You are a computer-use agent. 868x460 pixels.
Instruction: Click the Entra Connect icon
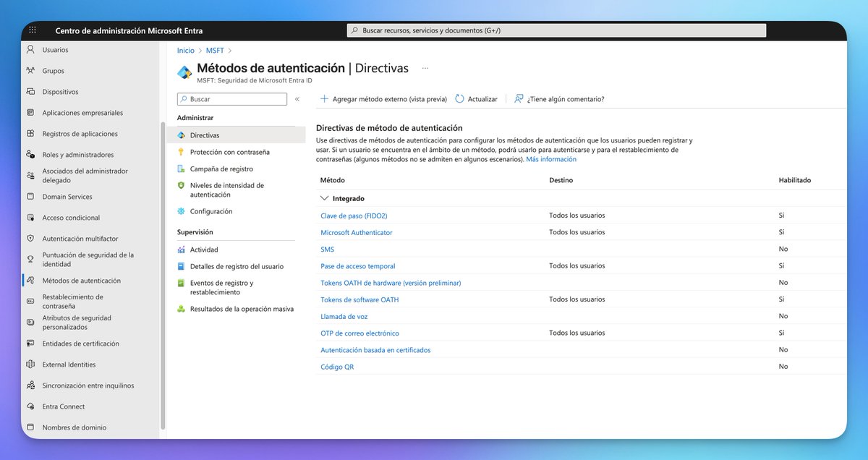click(x=30, y=406)
